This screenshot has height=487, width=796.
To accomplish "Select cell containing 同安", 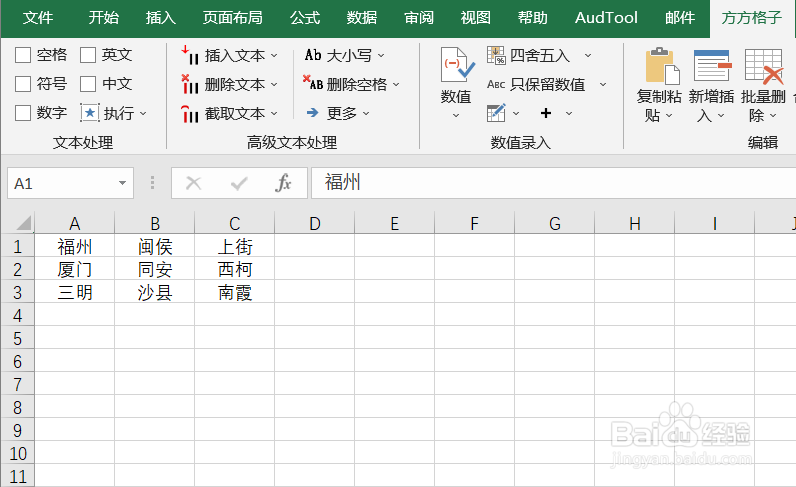I will 155,269.
